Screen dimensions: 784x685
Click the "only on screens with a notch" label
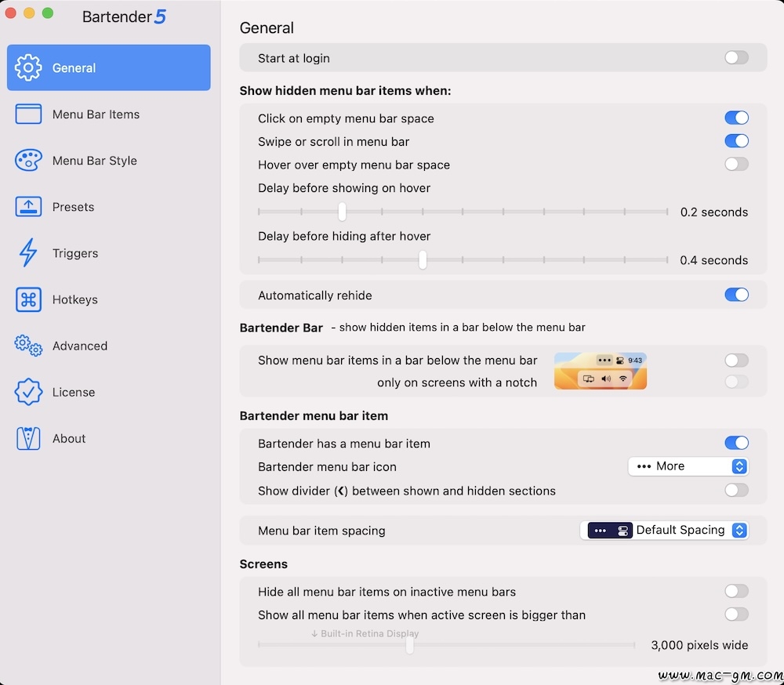pos(457,382)
